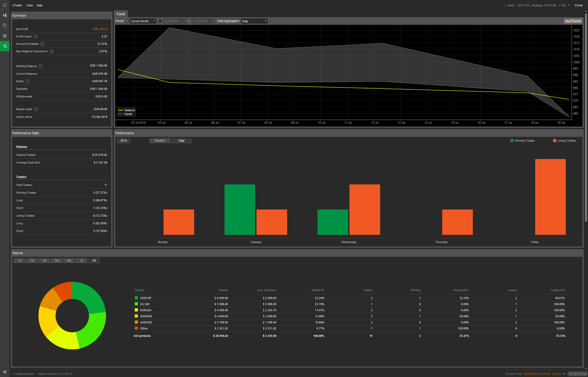Viewport: 588px width, 377px height.
Task: Click the Monday losing trades bar
Action: (179, 222)
